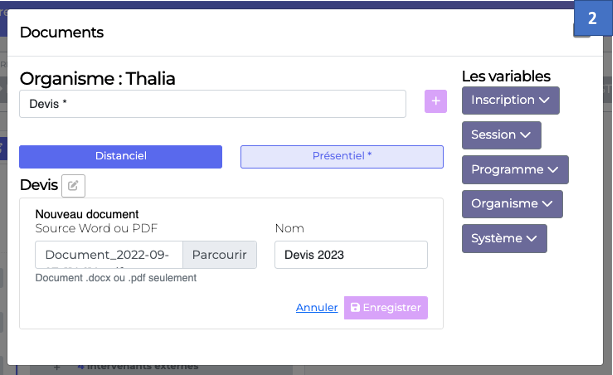Click the chevron arrow on Système

click(531, 238)
